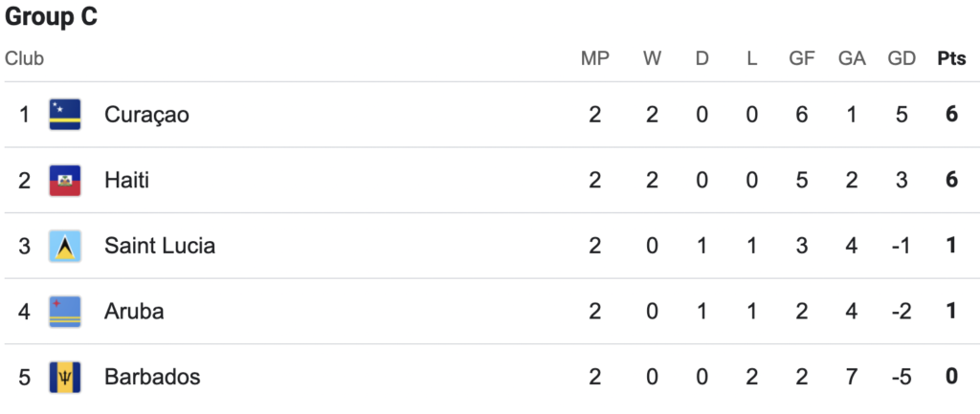Select the Saint Lucia team name
Viewport: 980px width, 414px height.
coord(160,246)
